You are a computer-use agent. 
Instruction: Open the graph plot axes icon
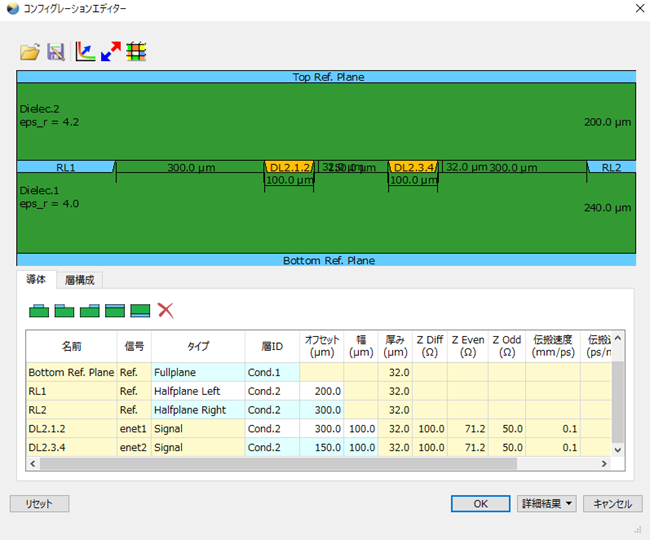[85, 52]
